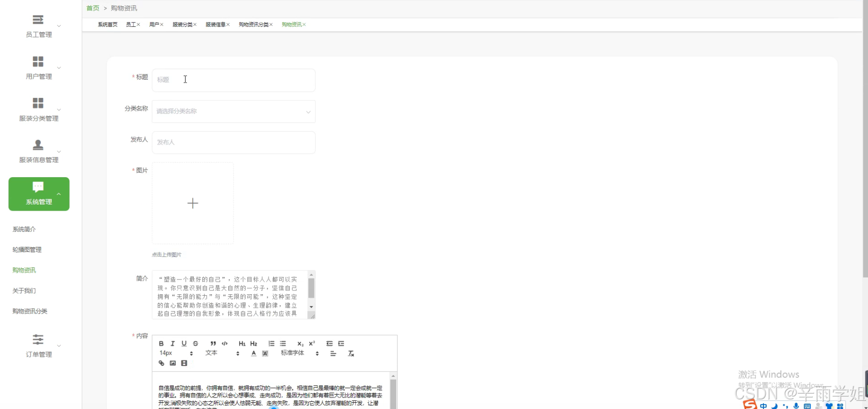Open the 文本 heading style dropdown
868x409 pixels.
click(223, 353)
